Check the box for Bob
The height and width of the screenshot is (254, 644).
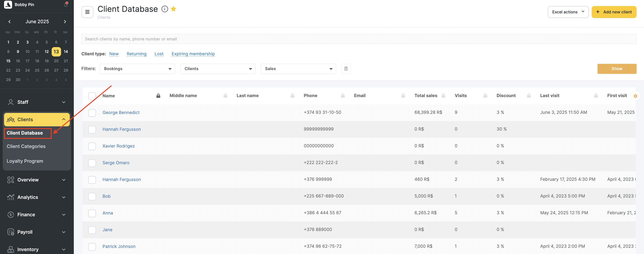pos(92,196)
